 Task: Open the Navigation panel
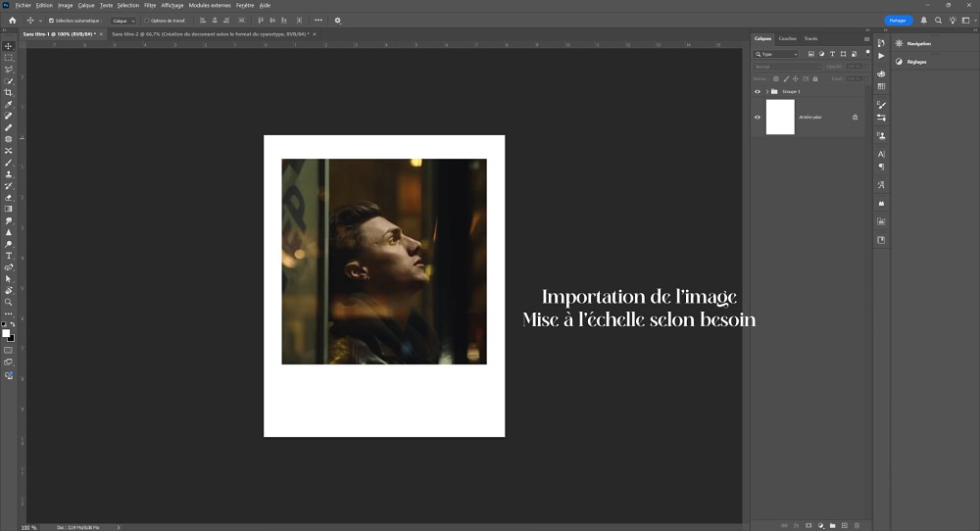pyautogui.click(x=919, y=44)
